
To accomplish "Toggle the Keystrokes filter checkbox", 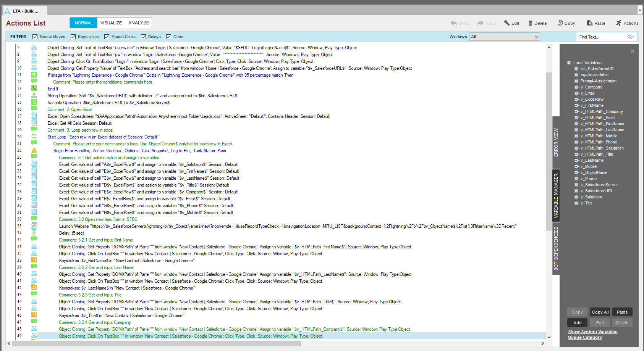I will (73, 37).
